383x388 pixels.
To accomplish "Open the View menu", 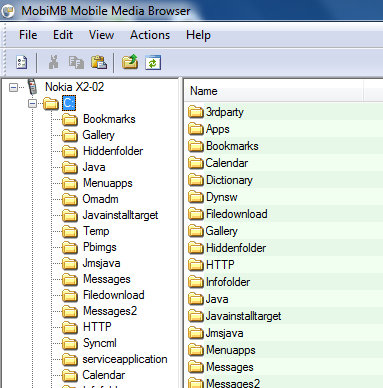I will 101,35.
